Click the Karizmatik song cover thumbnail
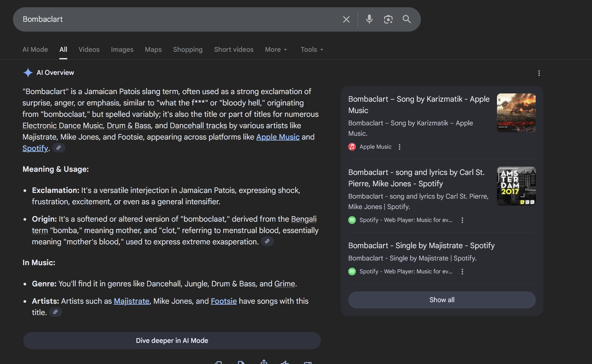592x364 pixels. pos(516,113)
